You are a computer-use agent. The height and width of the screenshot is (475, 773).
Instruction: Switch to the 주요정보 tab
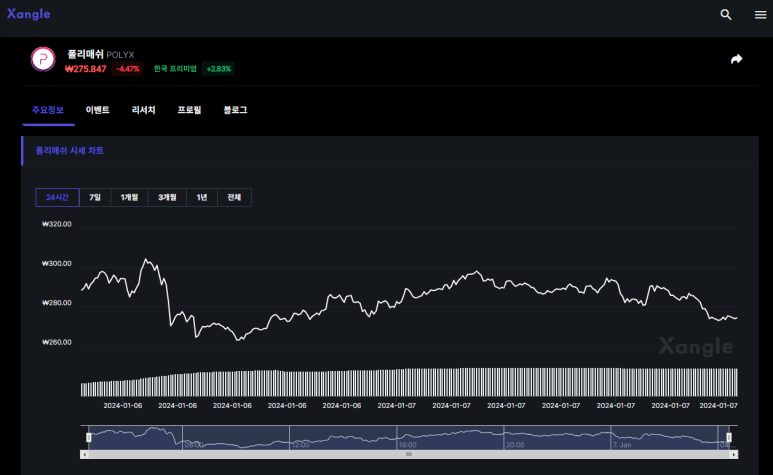[x=48, y=110]
